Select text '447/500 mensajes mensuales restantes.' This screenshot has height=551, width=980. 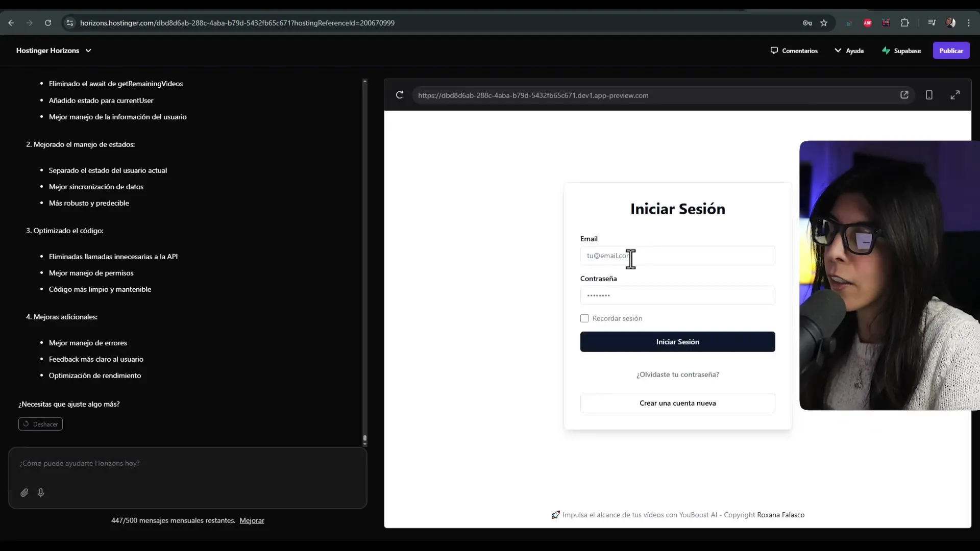click(x=174, y=520)
